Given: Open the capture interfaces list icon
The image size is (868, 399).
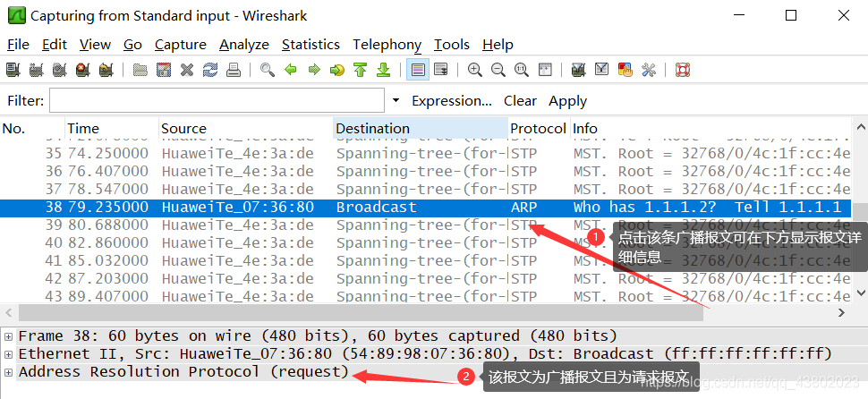Looking at the screenshot, I should point(13,70).
